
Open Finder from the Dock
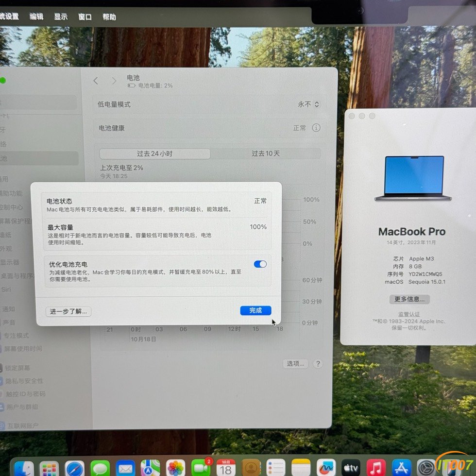(24, 469)
